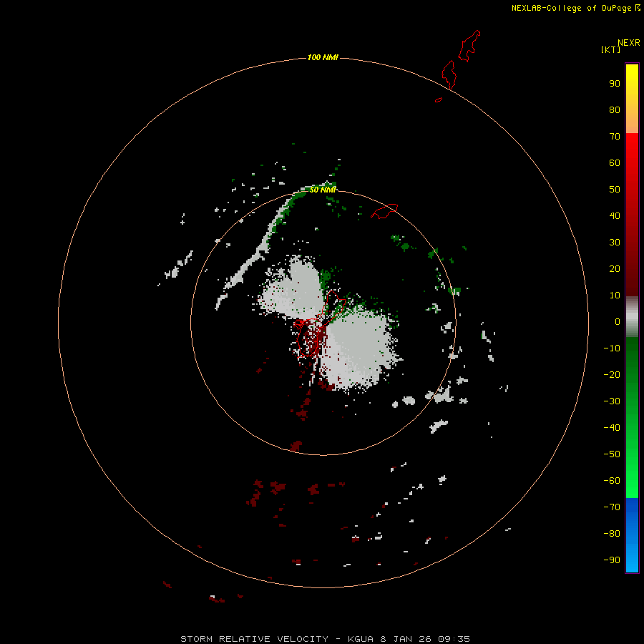Click the positive 10 knots scale label

[615, 296]
